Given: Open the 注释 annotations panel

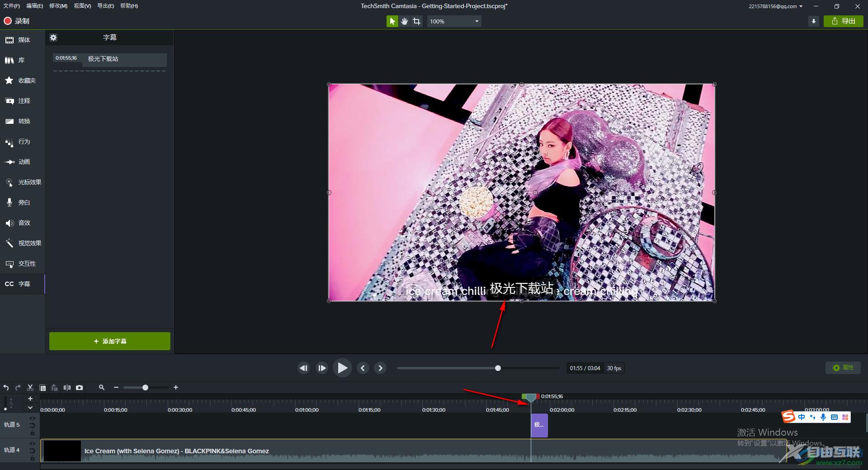Looking at the screenshot, I should [23, 101].
